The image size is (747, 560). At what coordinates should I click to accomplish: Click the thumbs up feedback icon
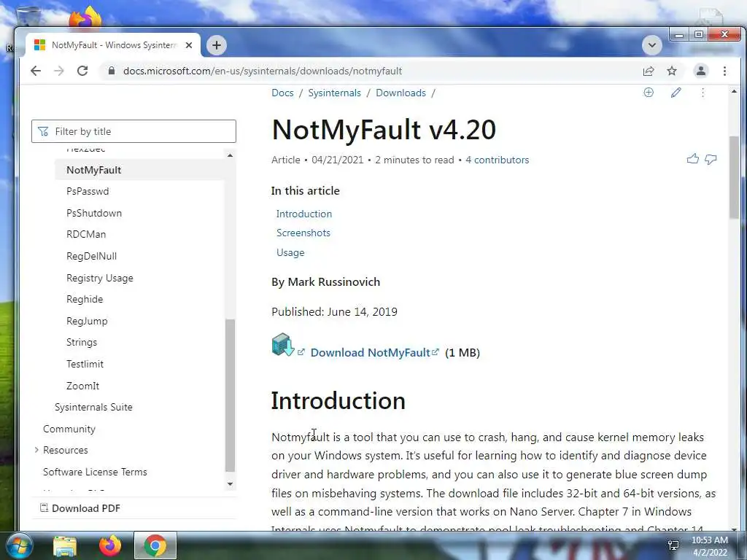point(693,159)
